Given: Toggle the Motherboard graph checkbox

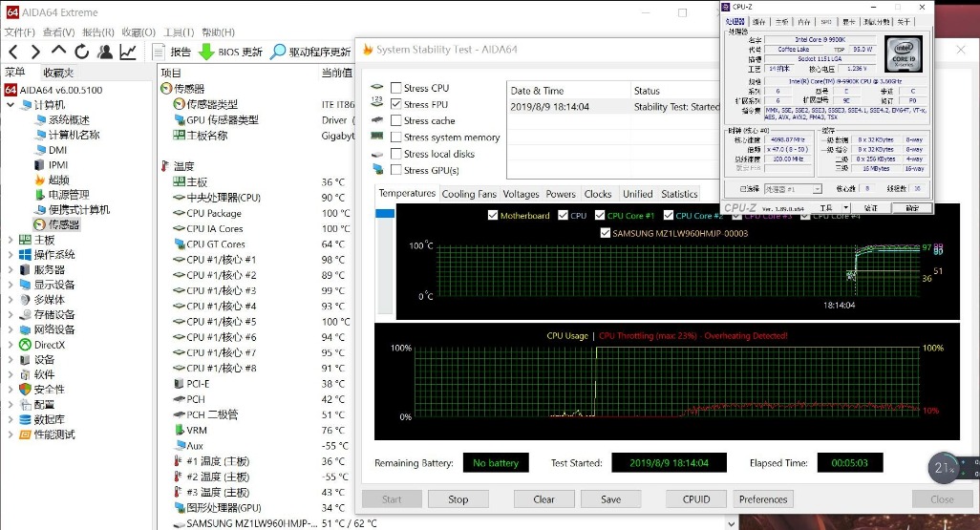Looking at the screenshot, I should pos(493,215).
